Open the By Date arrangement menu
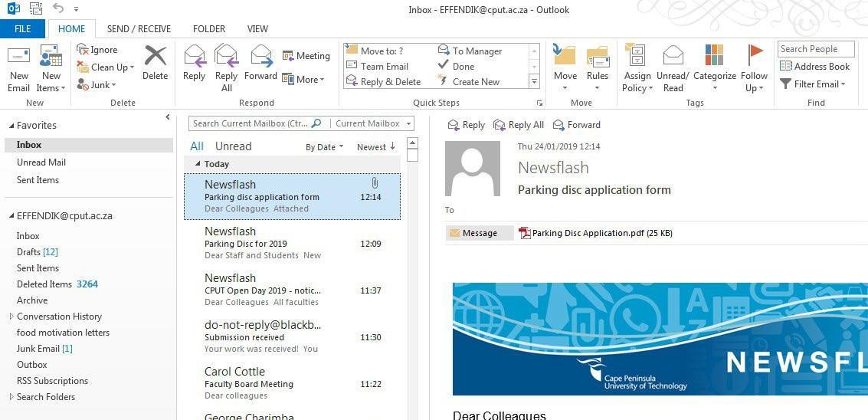 pyautogui.click(x=324, y=147)
